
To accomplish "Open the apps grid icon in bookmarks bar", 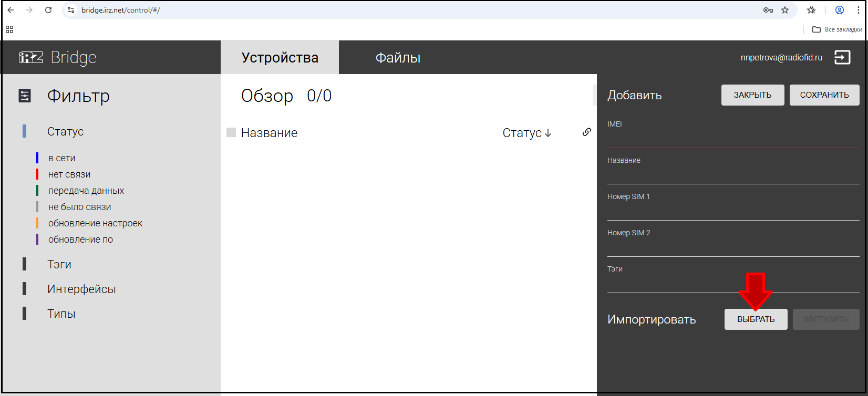I will (x=9, y=29).
